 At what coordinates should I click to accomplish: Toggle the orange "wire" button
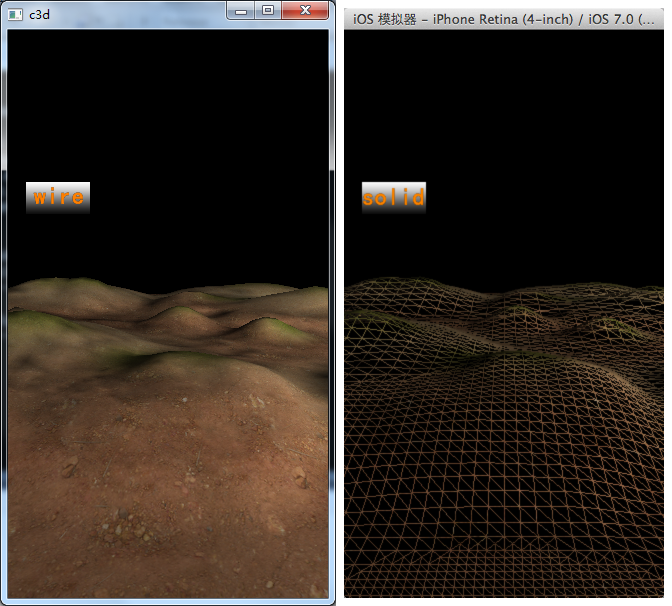[x=58, y=198]
